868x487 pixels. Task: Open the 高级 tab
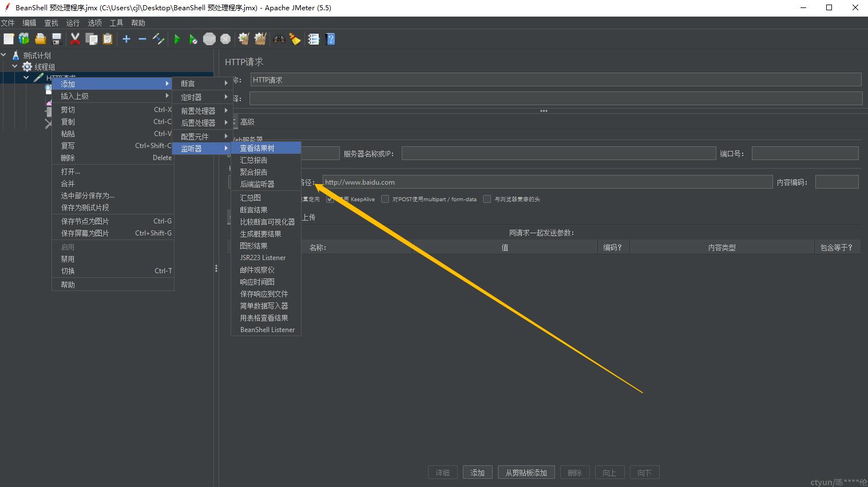pyautogui.click(x=247, y=122)
